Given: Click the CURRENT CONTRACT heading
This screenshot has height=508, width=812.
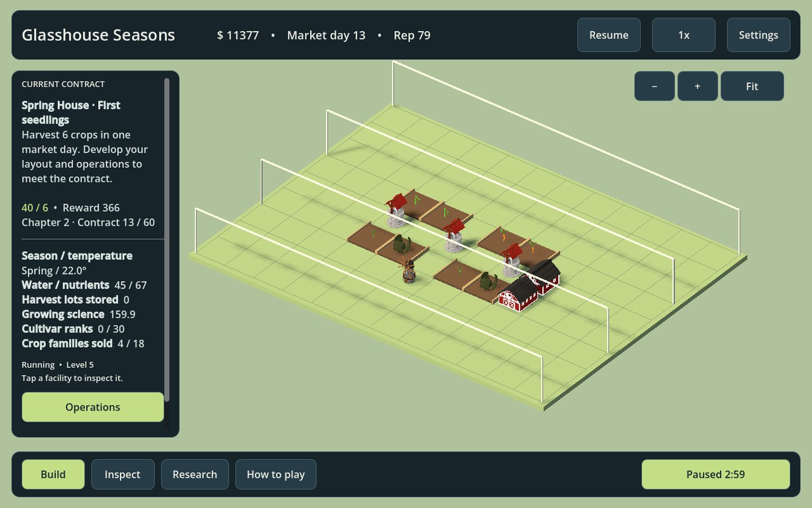Looking at the screenshot, I should tap(63, 84).
